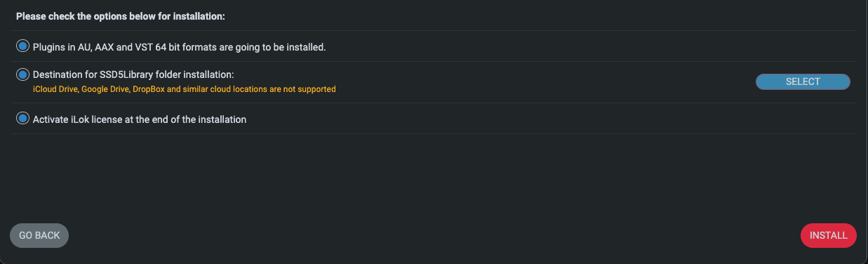868x264 pixels.
Task: Click the orange cloud locations warning text
Action: pos(185,89)
